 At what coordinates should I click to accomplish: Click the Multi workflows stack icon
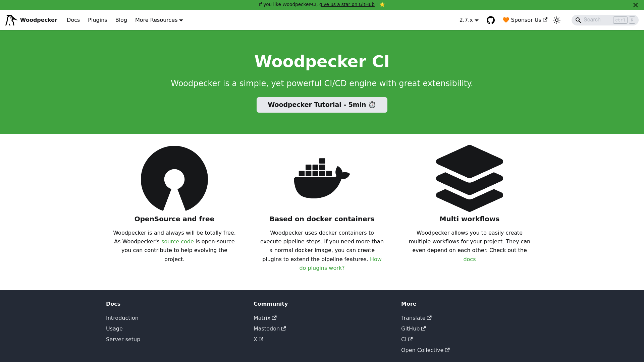click(x=469, y=179)
